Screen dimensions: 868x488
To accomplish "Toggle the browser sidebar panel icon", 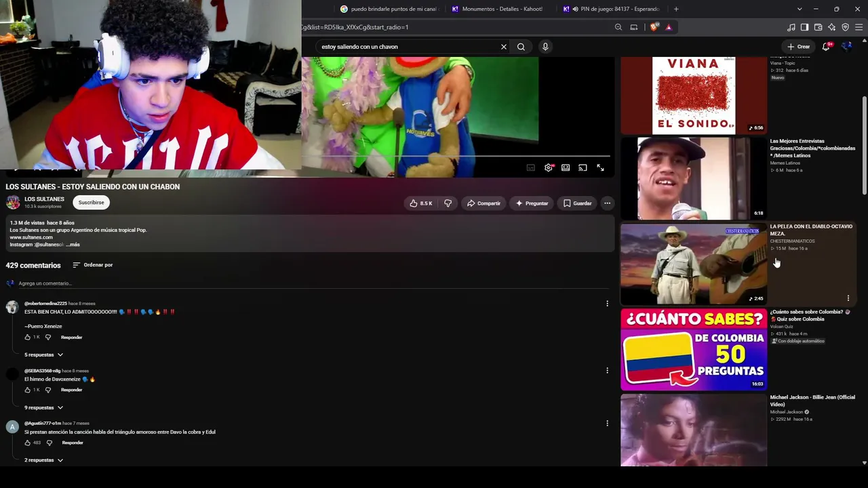I will [x=804, y=27].
